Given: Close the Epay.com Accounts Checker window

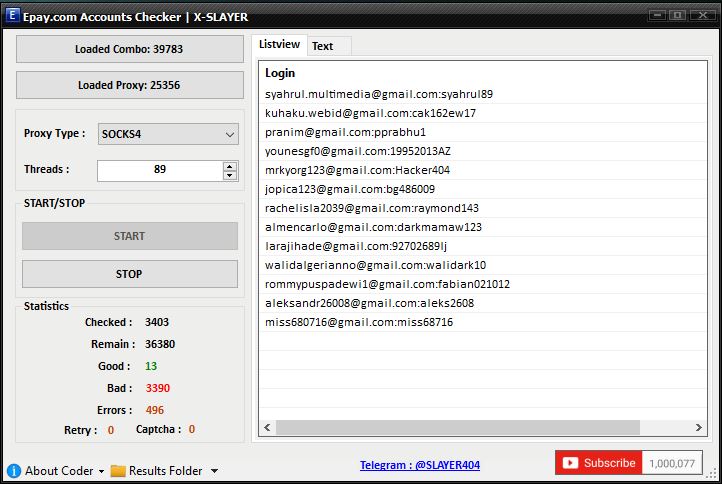Looking at the screenshot, I should point(703,15).
